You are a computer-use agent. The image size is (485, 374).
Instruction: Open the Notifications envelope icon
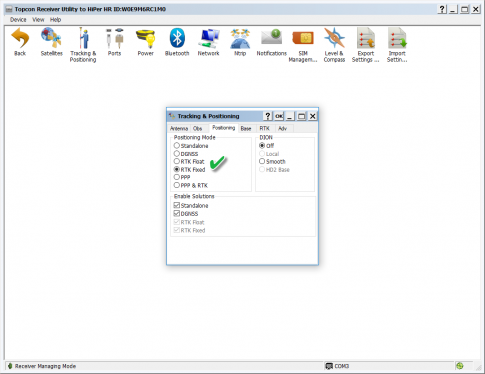click(x=271, y=37)
